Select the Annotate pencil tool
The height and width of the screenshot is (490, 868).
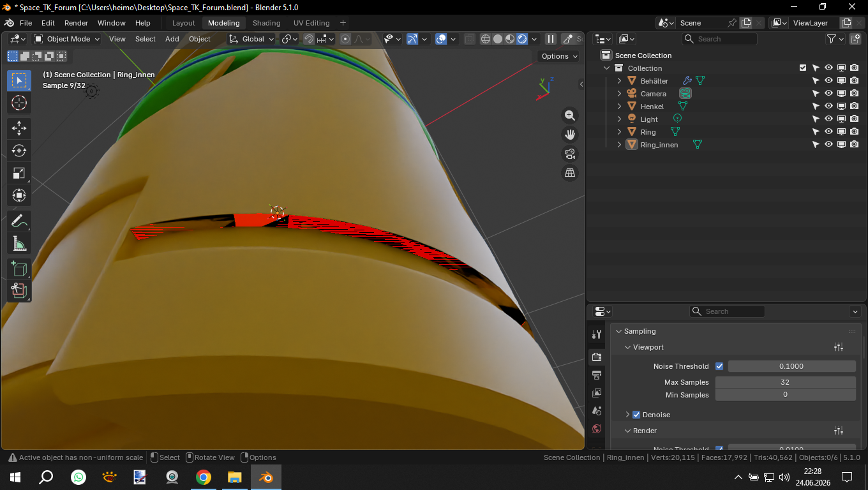tap(19, 221)
